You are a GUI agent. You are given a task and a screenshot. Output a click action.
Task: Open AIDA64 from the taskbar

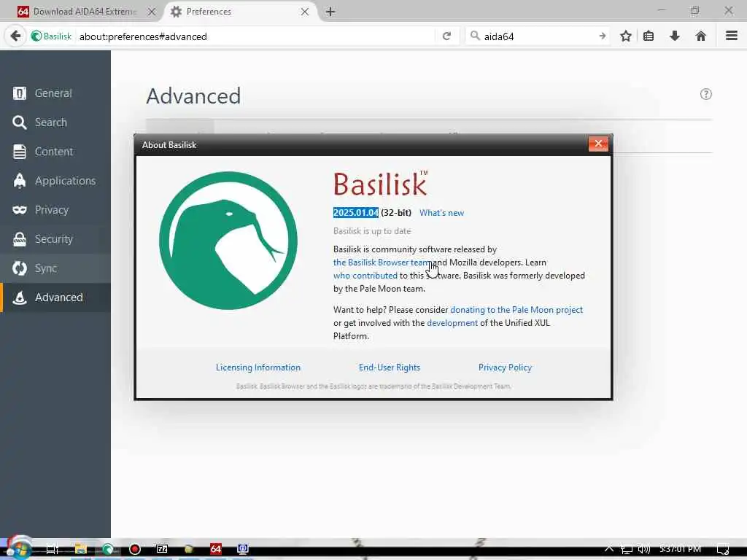pos(216,549)
